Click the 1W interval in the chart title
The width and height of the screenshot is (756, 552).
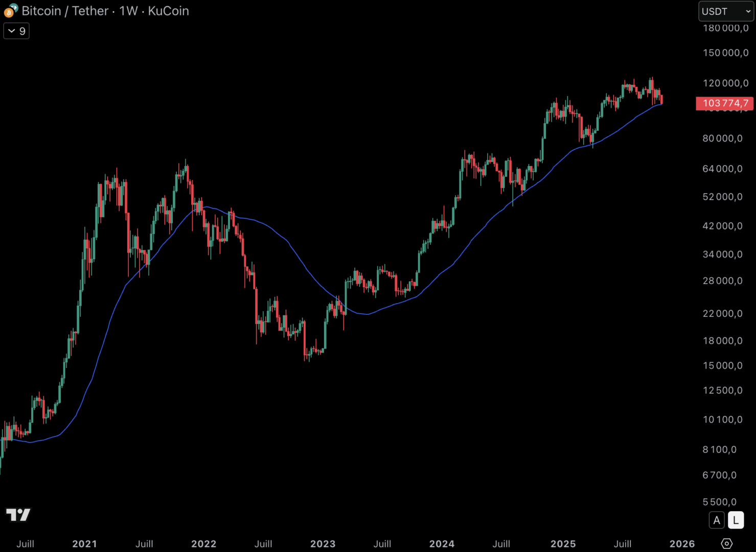[128, 11]
